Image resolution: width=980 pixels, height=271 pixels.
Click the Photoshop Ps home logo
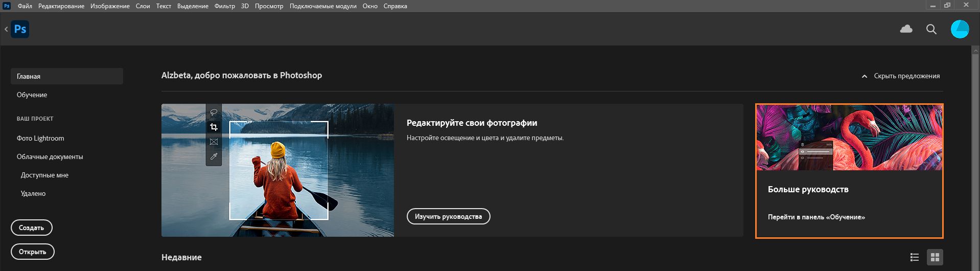[20, 29]
